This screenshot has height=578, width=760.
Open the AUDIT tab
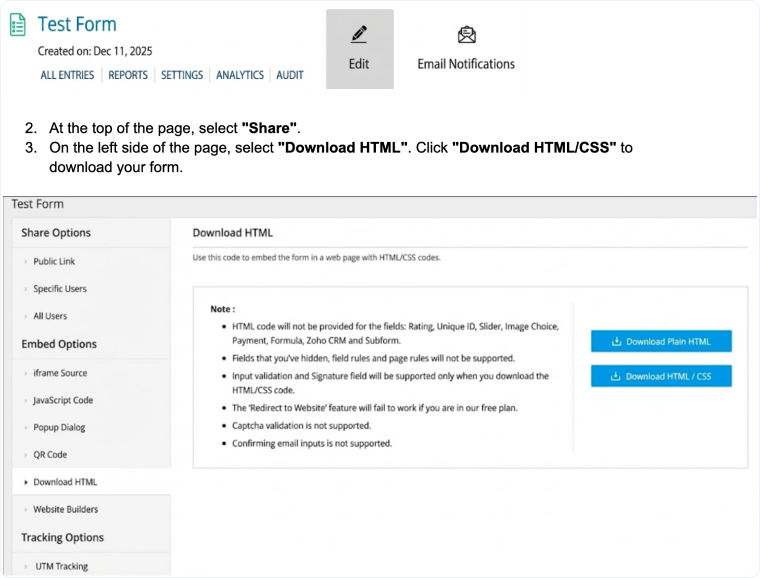pos(290,75)
